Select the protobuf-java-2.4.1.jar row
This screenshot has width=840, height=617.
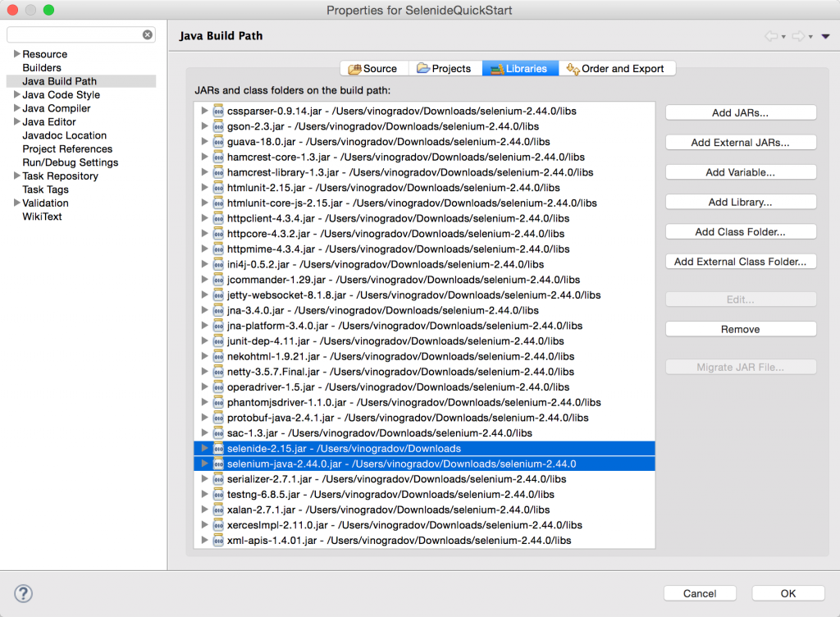(x=424, y=418)
